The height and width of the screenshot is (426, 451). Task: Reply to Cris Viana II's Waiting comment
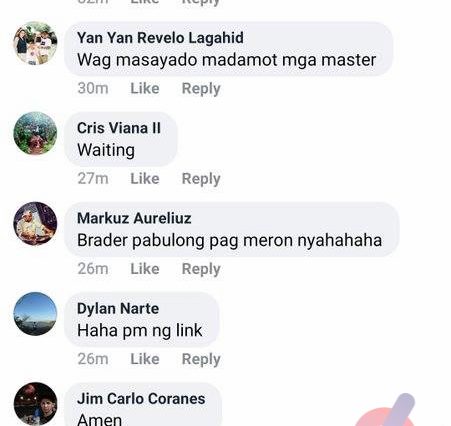tap(201, 179)
